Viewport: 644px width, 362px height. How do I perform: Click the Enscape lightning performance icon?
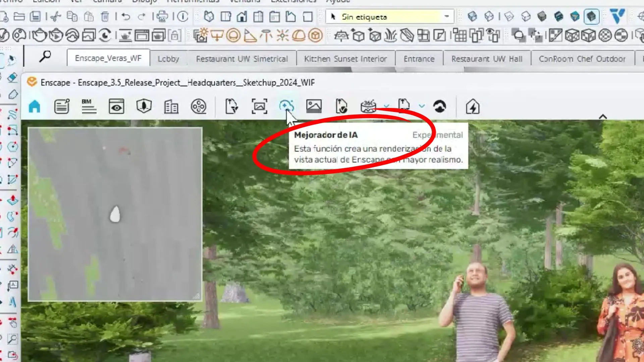tap(473, 107)
